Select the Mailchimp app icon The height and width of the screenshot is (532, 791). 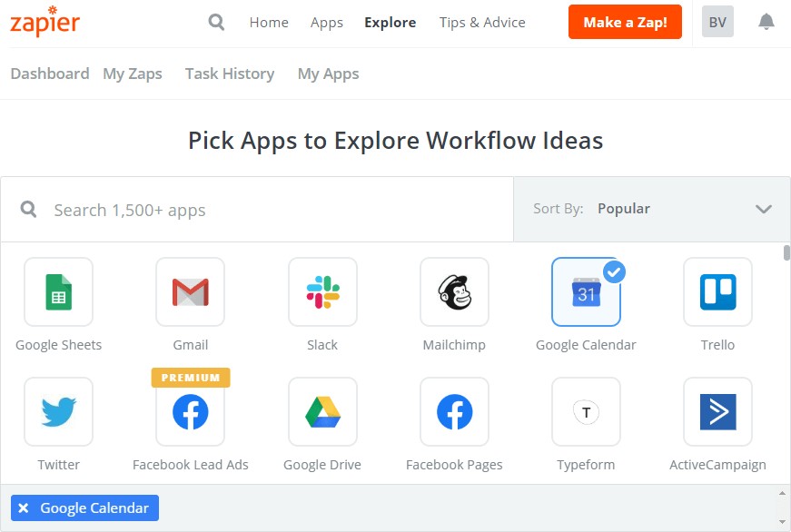pos(454,292)
